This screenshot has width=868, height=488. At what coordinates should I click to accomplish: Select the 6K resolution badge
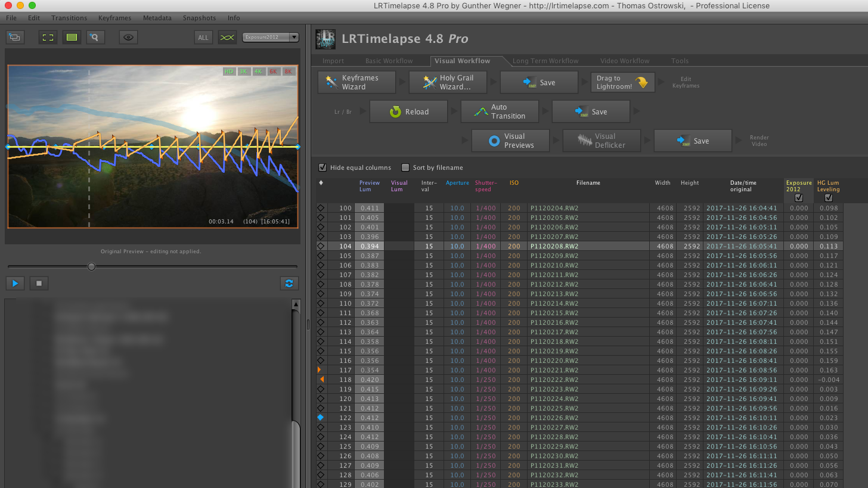tap(274, 72)
